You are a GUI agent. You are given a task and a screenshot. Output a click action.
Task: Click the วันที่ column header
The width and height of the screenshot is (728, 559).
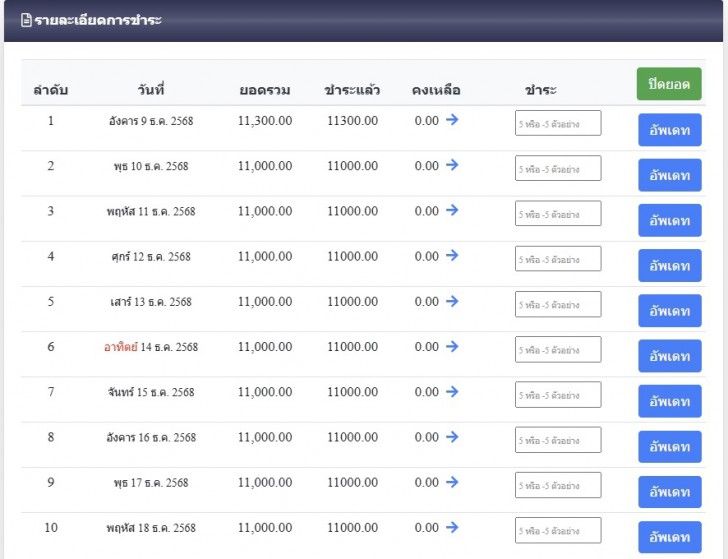pos(151,89)
